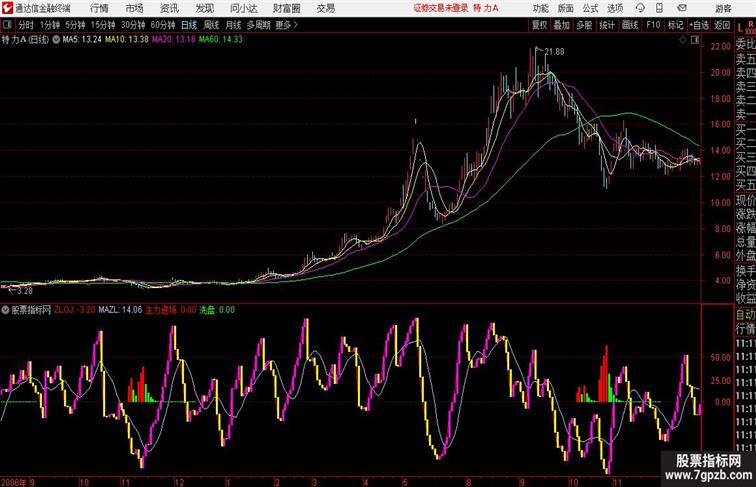Open the headset customer service icon
756x487 pixels.
coord(640,8)
